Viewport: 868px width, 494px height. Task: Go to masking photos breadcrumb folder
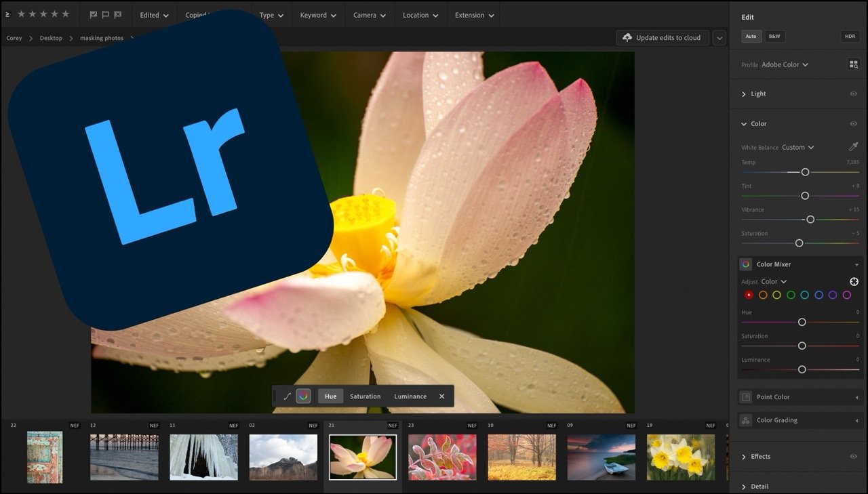102,38
